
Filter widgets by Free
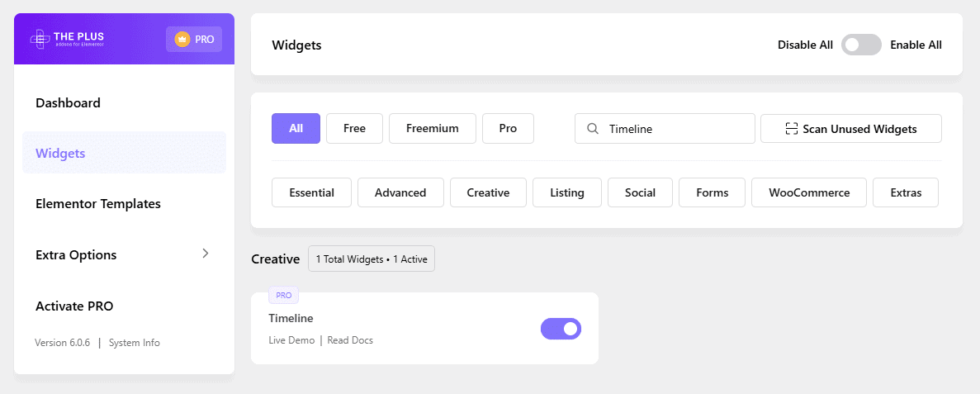[x=354, y=129]
